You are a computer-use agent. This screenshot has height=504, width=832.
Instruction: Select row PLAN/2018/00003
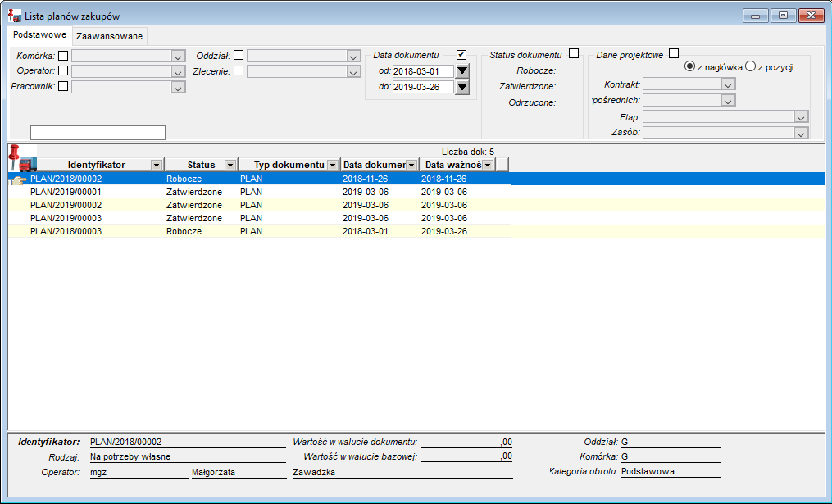click(x=416, y=231)
